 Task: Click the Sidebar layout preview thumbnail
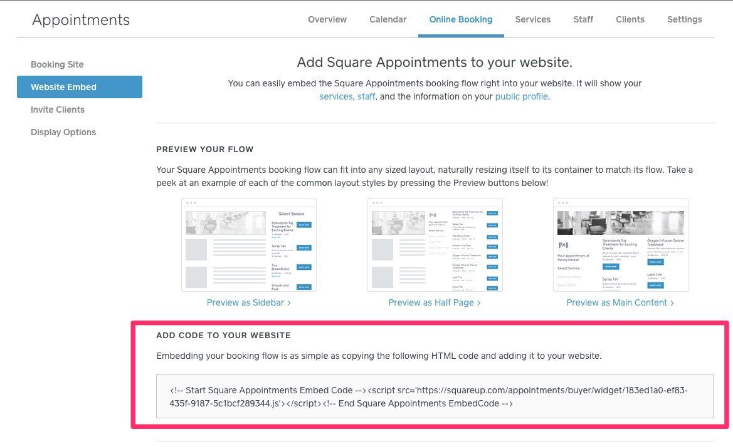[x=248, y=244]
